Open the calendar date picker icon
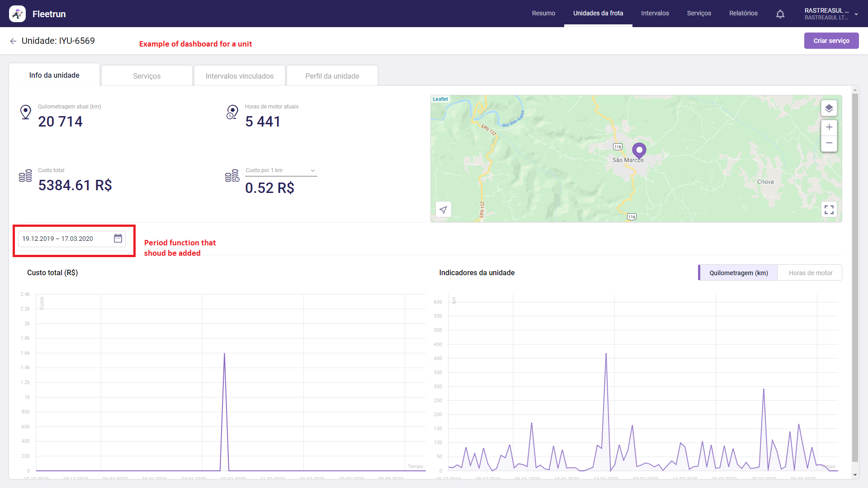Viewport: 868px width, 488px height. click(x=118, y=239)
